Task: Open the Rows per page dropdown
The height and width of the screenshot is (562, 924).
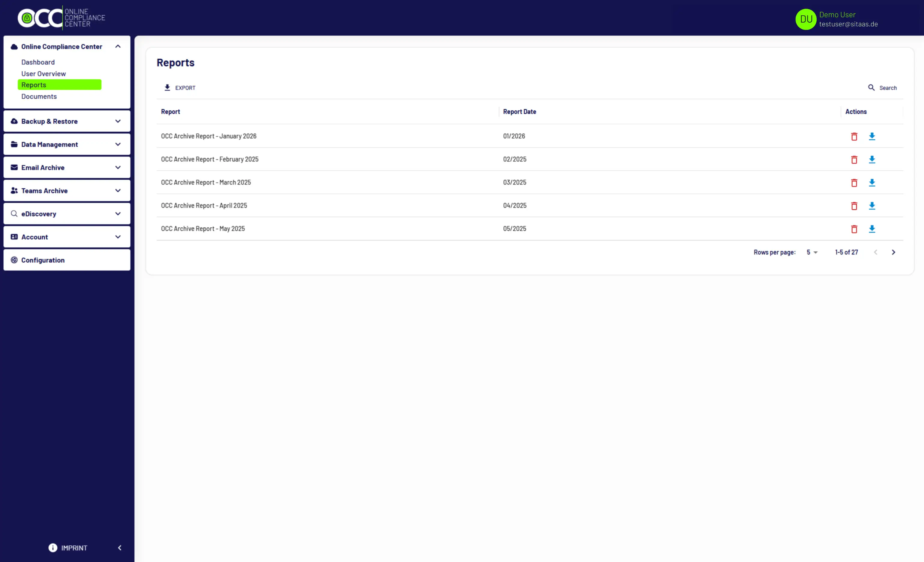Action: click(x=812, y=252)
